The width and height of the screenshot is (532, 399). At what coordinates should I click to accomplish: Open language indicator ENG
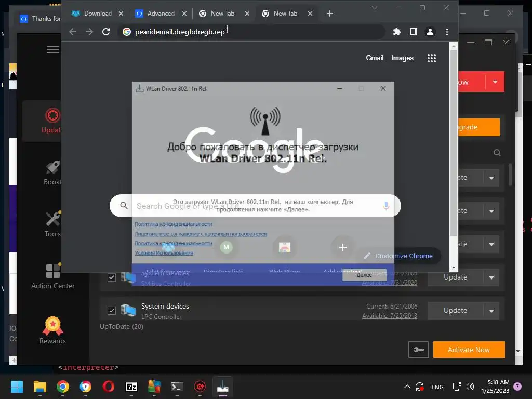437,387
